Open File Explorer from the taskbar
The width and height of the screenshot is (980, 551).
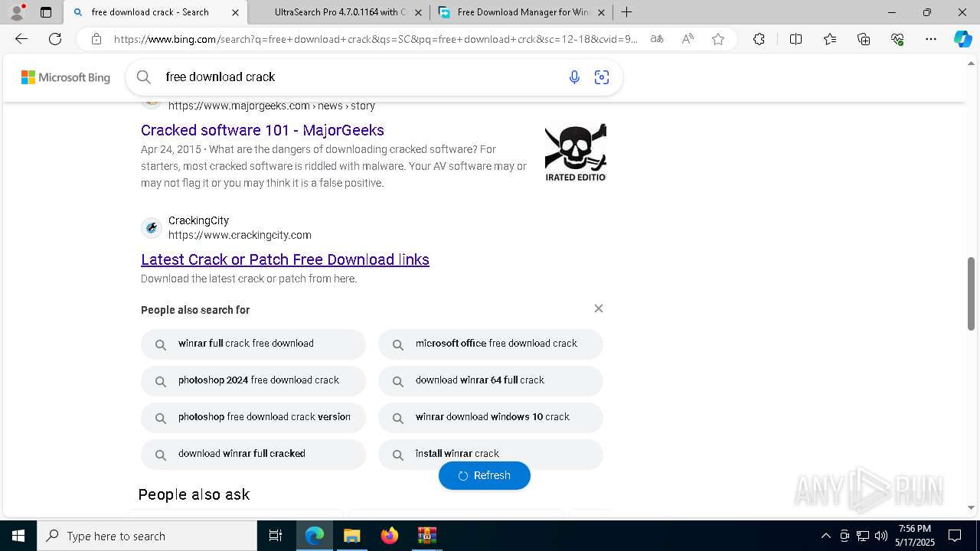click(351, 536)
